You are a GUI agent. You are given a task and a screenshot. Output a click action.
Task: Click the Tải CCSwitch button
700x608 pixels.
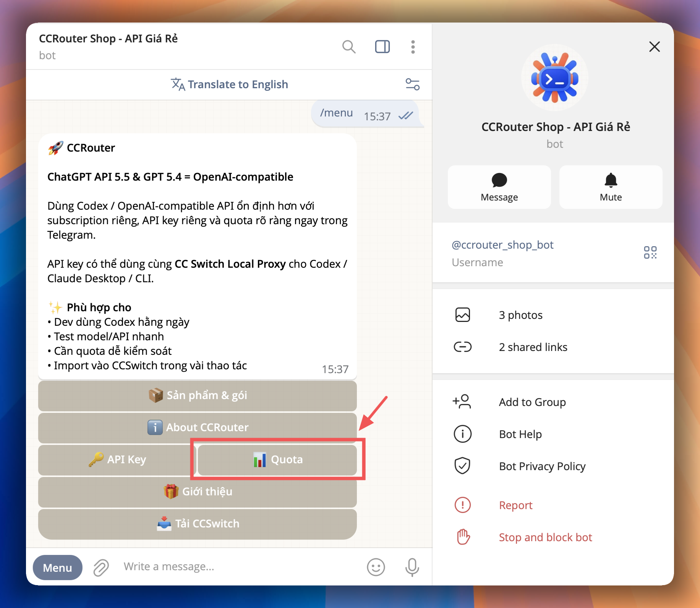197,524
